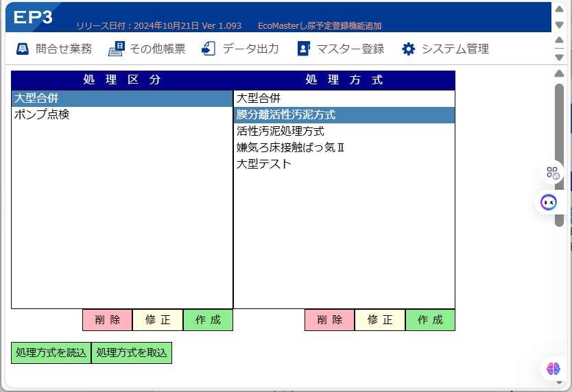The image size is (572, 392).
Task: Click the データ出力 export icon
Action: tap(208, 49)
